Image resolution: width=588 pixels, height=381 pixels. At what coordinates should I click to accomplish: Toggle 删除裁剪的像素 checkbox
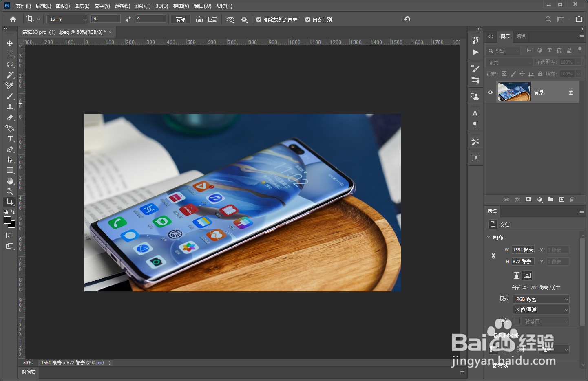pyautogui.click(x=259, y=20)
